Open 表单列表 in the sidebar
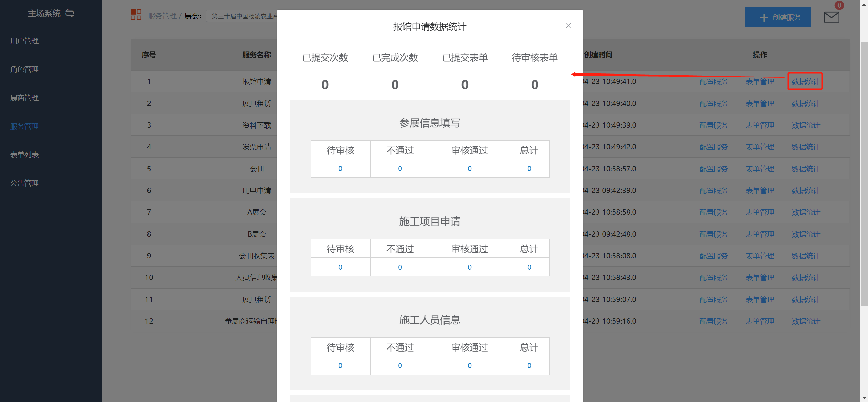 [x=24, y=155]
